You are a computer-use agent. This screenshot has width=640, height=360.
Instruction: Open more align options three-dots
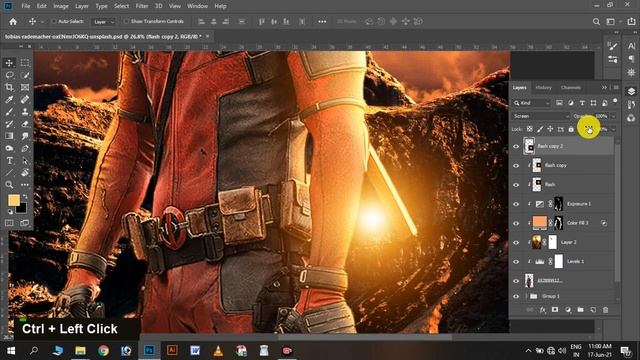(x=322, y=22)
